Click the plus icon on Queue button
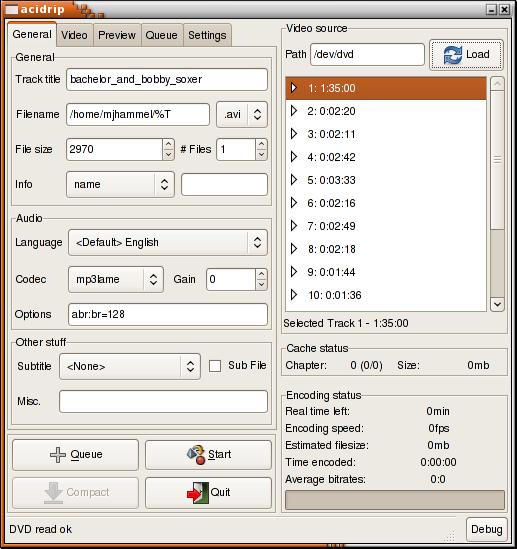This screenshot has width=517, height=549. pyautogui.click(x=58, y=455)
